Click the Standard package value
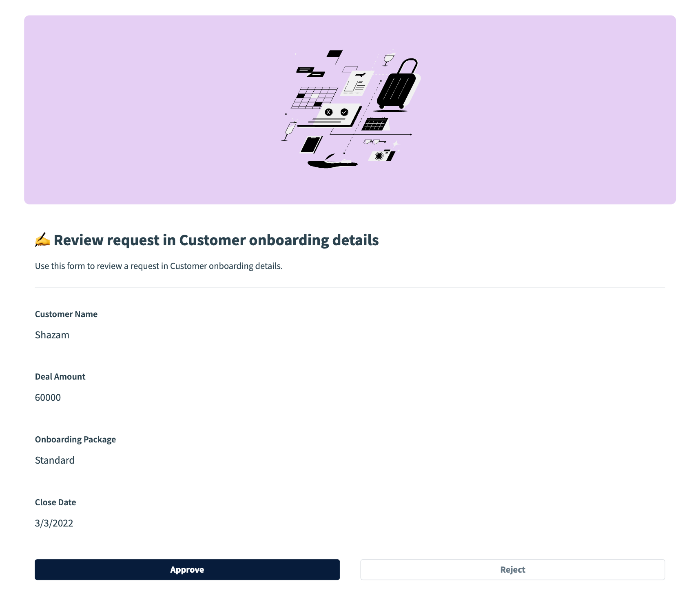Image resolution: width=700 pixels, height=591 pixels. [x=55, y=460]
